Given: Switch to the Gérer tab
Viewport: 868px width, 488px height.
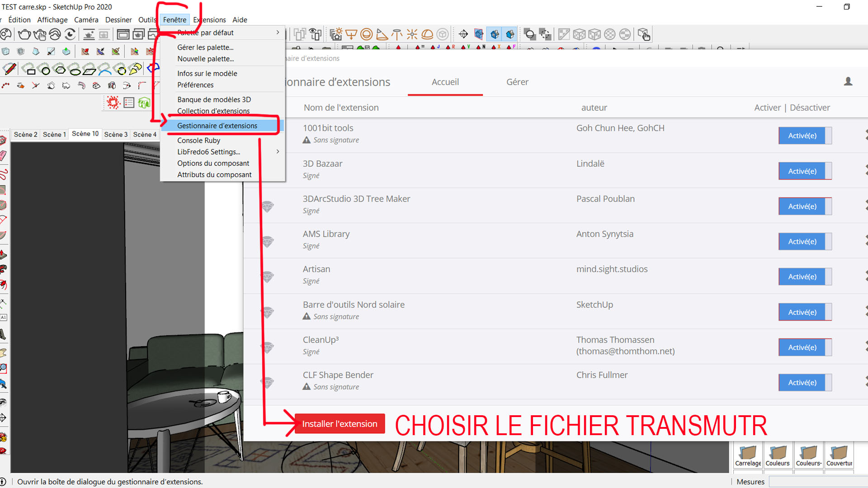Looking at the screenshot, I should (517, 82).
